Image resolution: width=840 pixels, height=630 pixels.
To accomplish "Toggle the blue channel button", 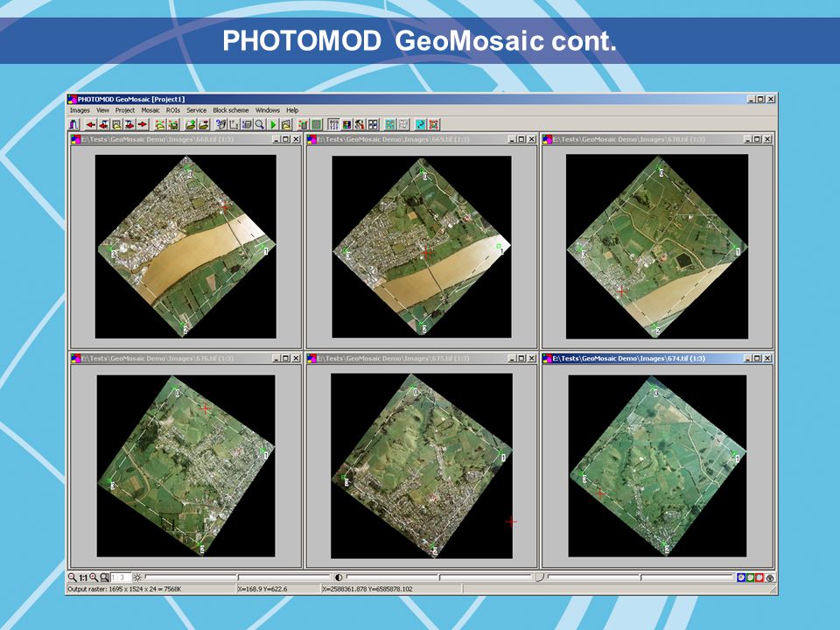I will coord(741,577).
